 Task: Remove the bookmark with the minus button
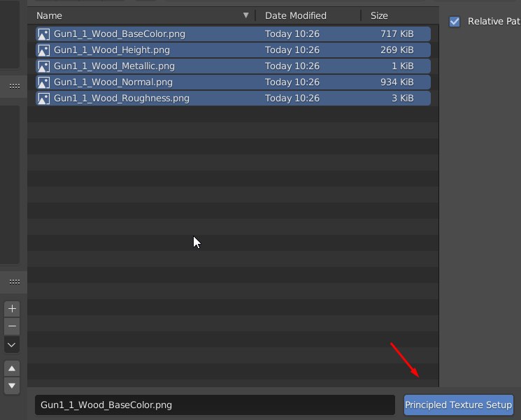(x=12, y=326)
